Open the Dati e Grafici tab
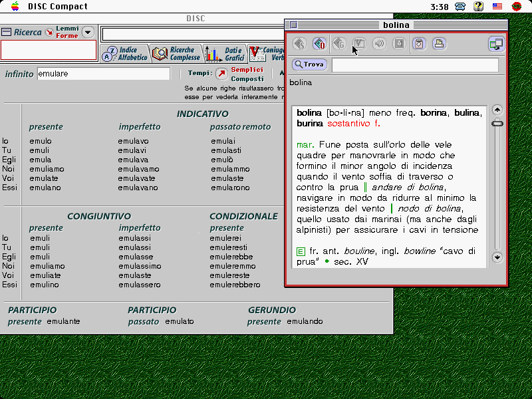Screen dimensions: 532x399 225,54
